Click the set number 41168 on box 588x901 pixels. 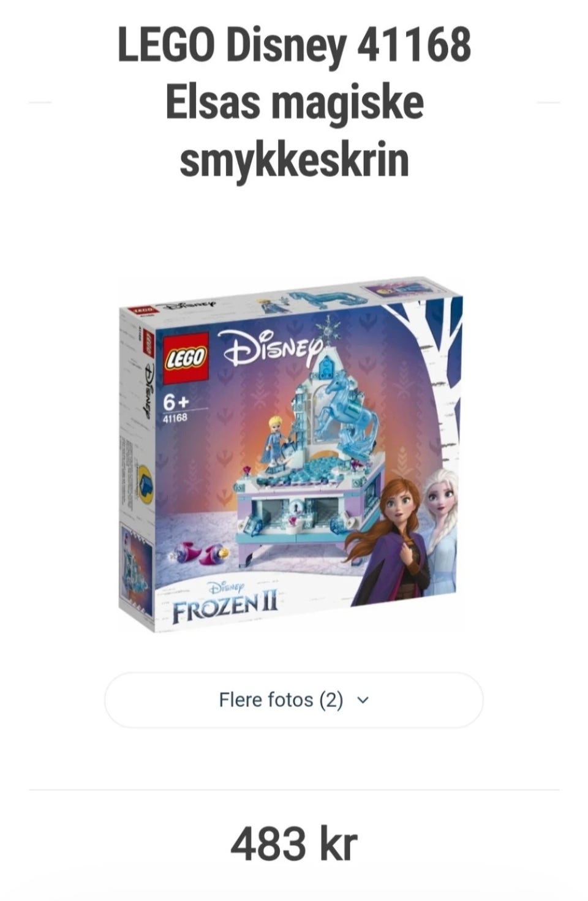(175, 418)
